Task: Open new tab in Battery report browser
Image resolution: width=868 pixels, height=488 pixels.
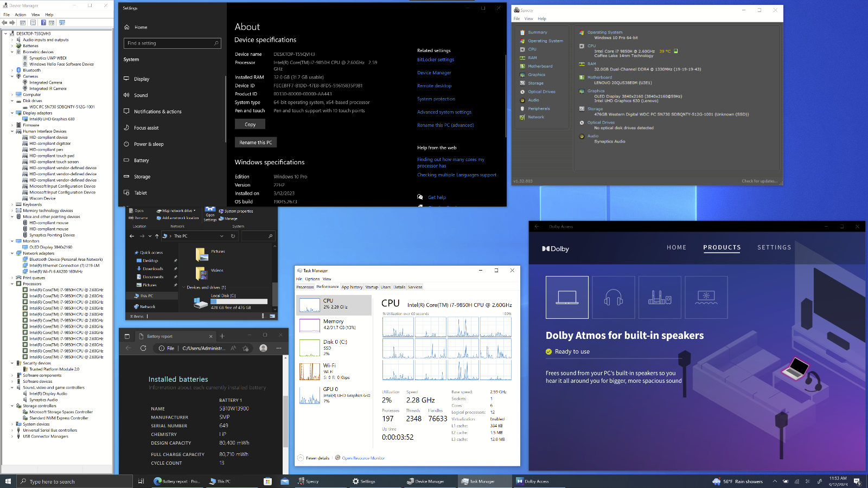Action: click(222, 336)
